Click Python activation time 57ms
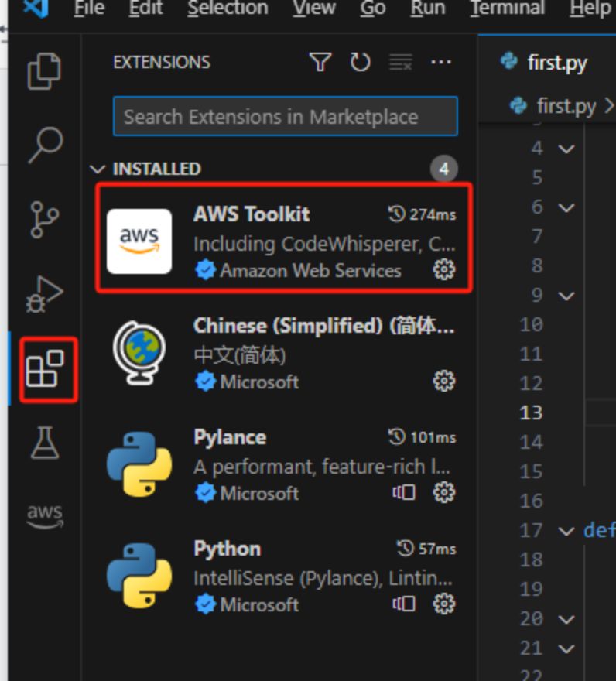The width and height of the screenshot is (616, 681). (426, 549)
